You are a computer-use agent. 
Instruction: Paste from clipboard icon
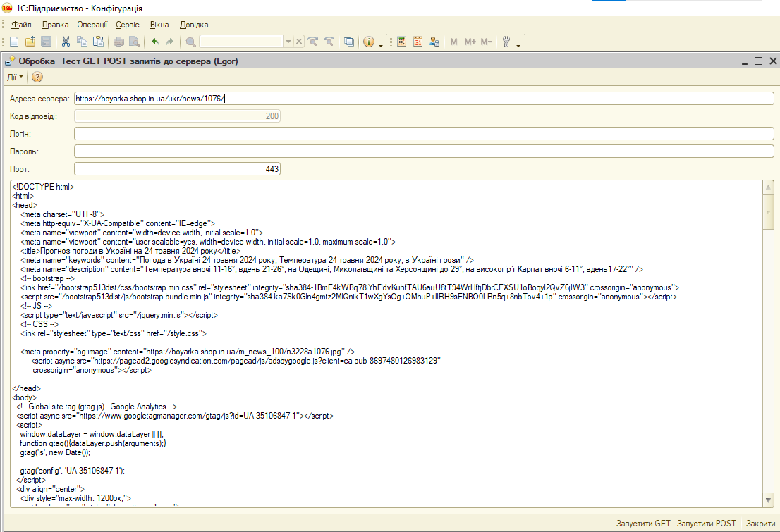click(99, 42)
